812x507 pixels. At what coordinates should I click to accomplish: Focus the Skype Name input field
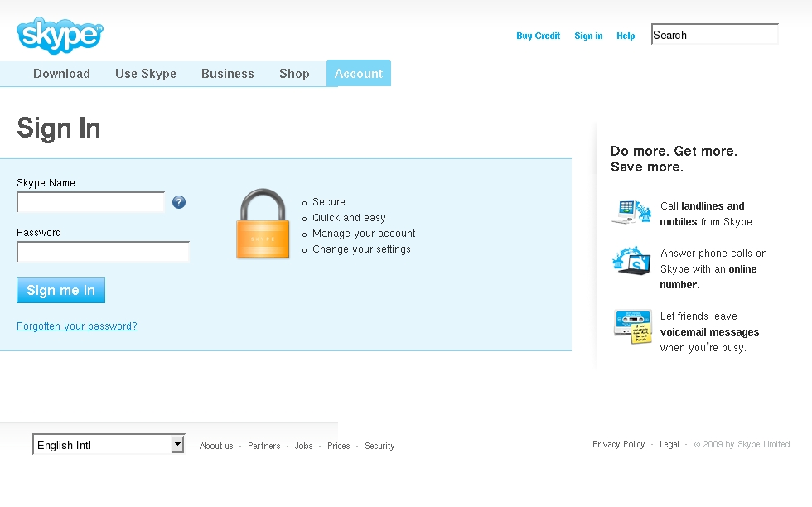pos(90,202)
